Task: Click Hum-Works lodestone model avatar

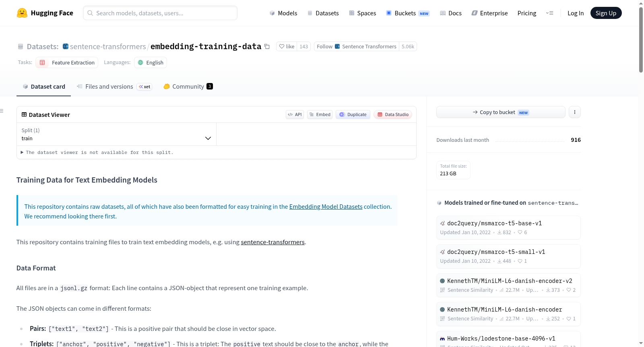Action: point(442,339)
